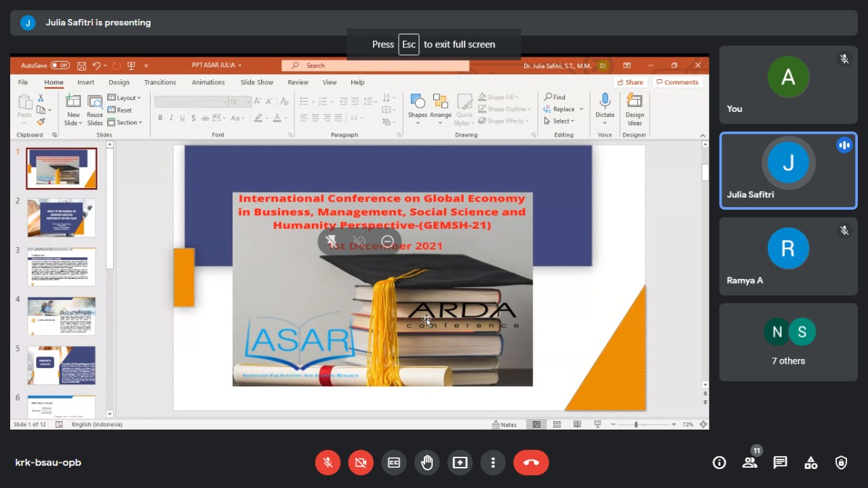Open host controls shield icon
This screenshot has width=868, height=488.
pos(842,463)
